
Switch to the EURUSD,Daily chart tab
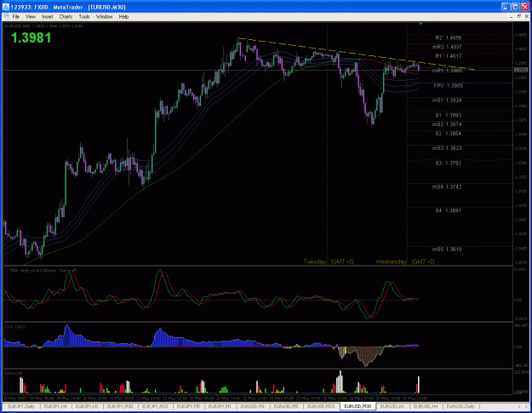pos(460,406)
